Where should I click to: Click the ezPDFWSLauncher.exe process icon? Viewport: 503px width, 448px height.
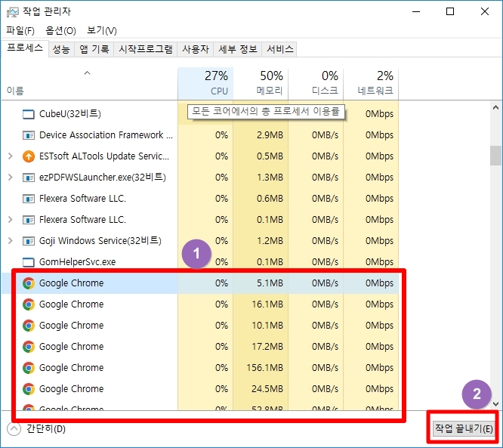click(28, 178)
